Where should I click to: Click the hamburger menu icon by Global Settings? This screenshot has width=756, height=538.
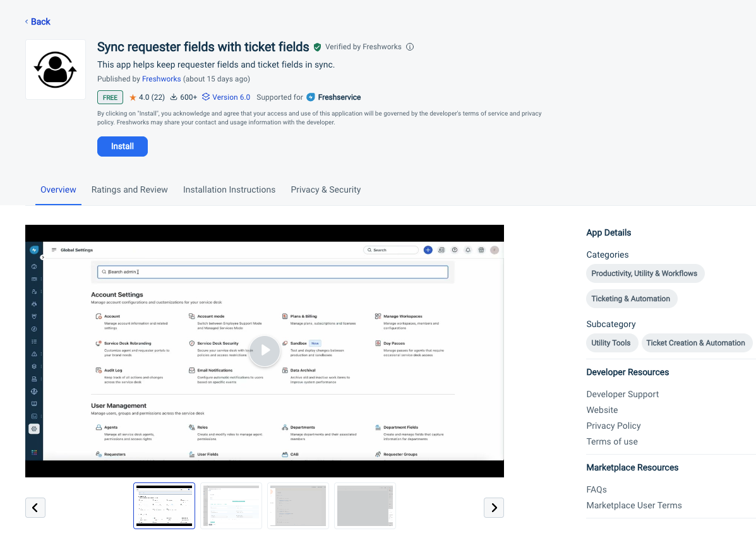[x=54, y=249]
